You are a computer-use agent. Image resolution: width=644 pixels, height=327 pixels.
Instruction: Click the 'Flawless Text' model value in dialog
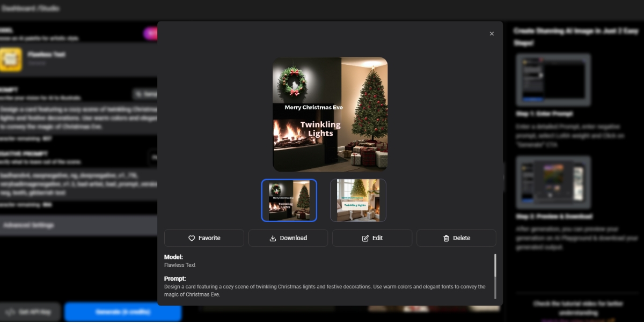(x=180, y=265)
